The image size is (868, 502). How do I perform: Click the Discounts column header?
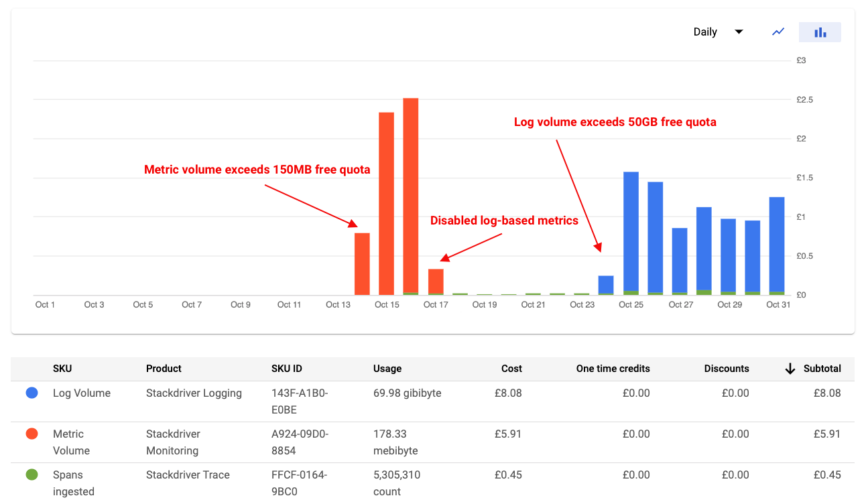[x=727, y=369]
